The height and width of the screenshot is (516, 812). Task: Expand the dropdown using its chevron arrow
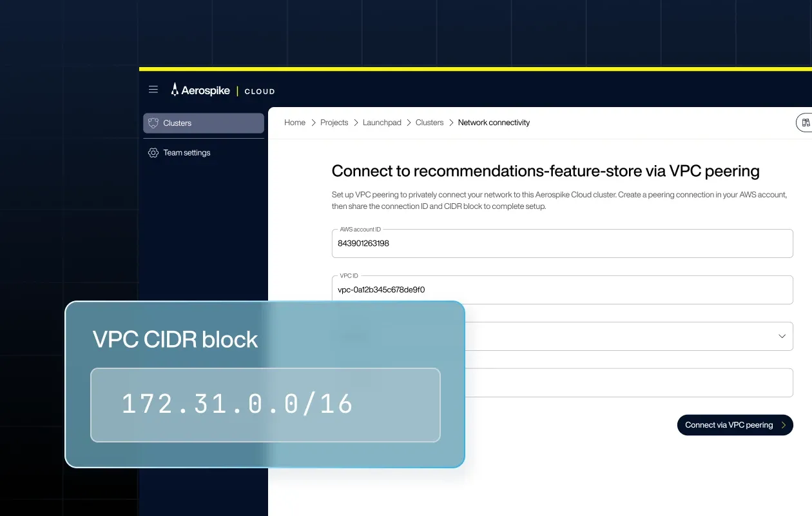[x=782, y=336]
